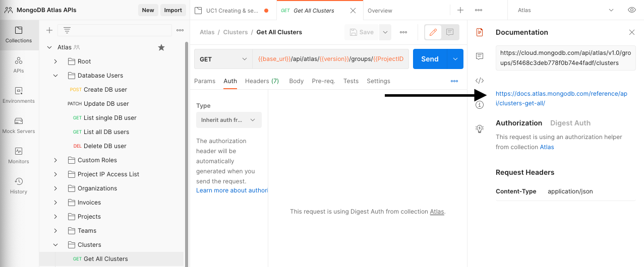This screenshot has width=644, height=267.
Task: Switch to the Overview tab
Action: point(380,11)
